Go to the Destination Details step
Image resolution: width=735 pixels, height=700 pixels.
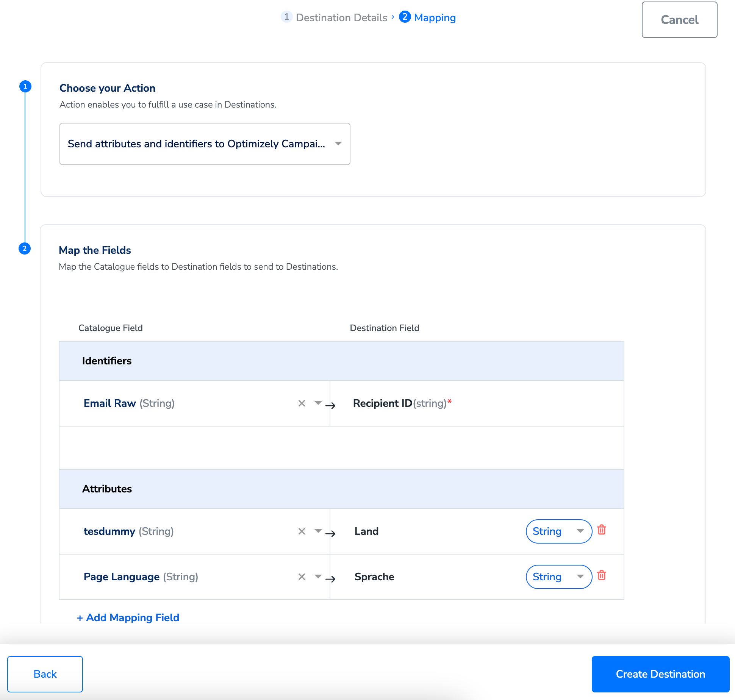click(341, 17)
